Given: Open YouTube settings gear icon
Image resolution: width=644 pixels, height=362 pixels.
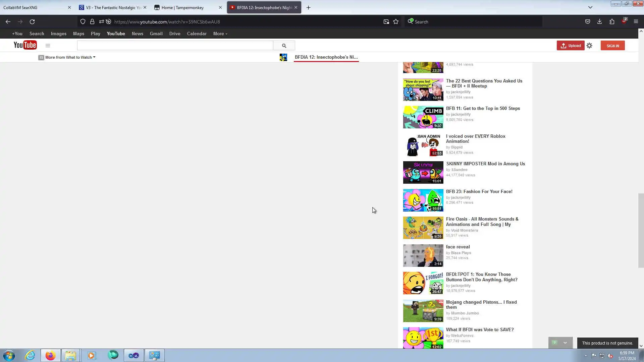Looking at the screenshot, I should [589, 46].
